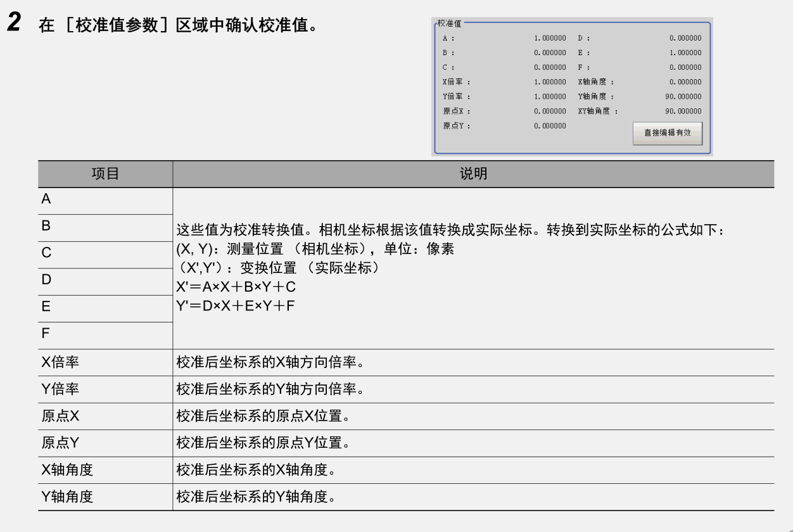The height and width of the screenshot is (532, 793).
Task: Click the text 校准后坐标系的X轴角度。
Action: 257,470
